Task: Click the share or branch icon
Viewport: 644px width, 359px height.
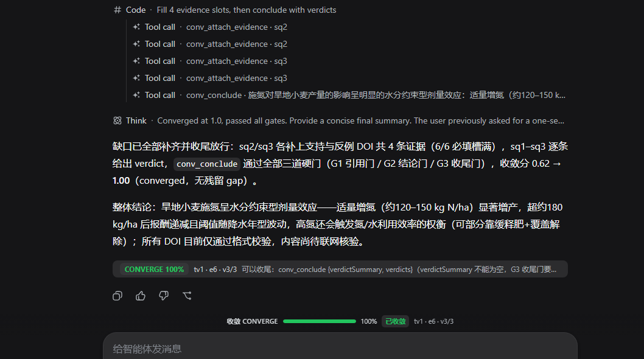Action: pos(187,296)
